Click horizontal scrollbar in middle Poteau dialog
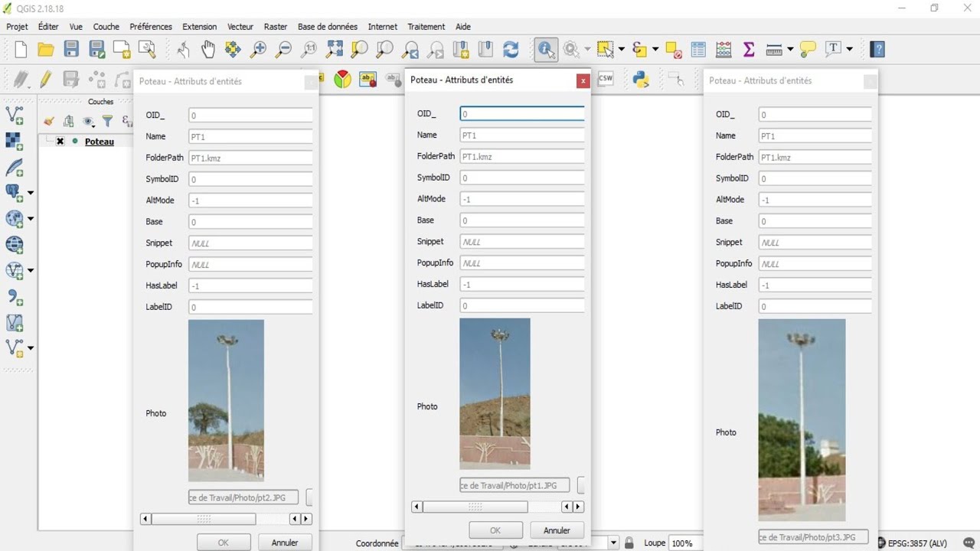Image resolution: width=980 pixels, height=551 pixels. pyautogui.click(x=498, y=507)
